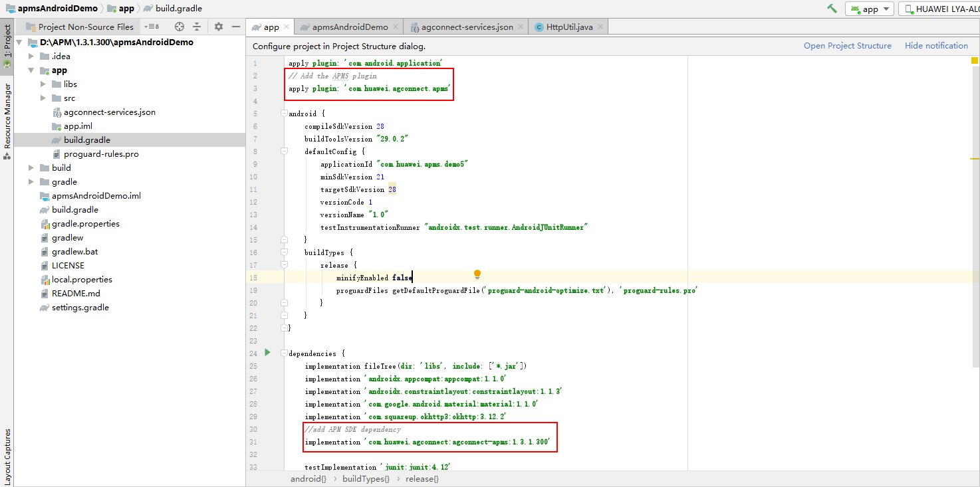Image resolution: width=980 pixels, height=487 pixels.
Task: Select README.md file
Action: point(76,294)
